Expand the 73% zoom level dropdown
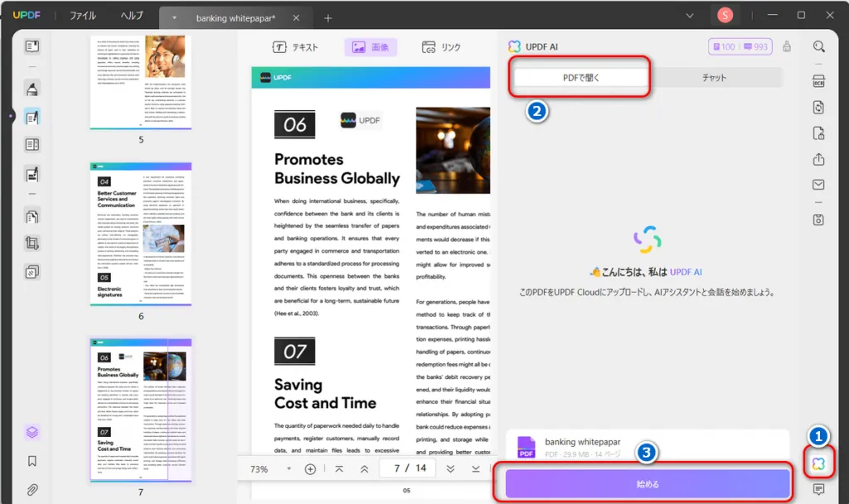The image size is (849, 504). (289, 469)
